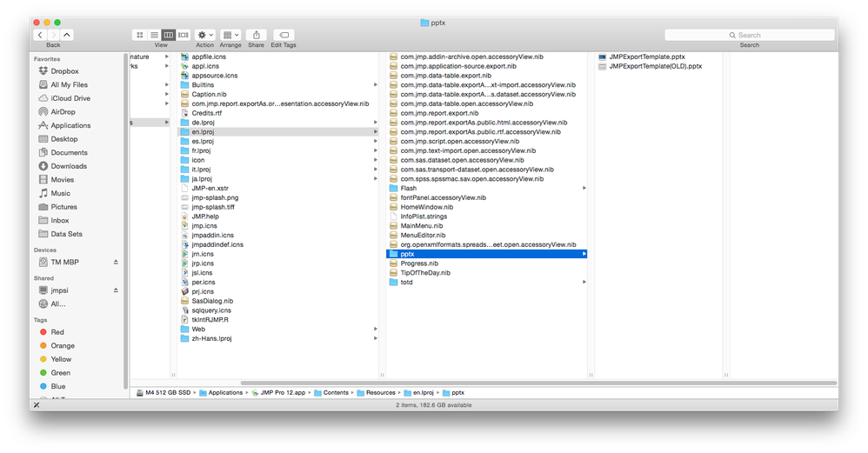Expand the zh-Hans.lproj folder arrow

pos(376,338)
